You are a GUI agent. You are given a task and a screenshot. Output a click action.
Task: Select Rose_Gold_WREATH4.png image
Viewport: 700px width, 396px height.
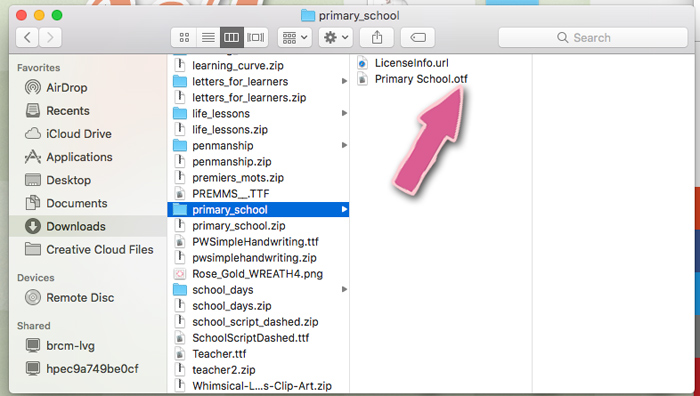point(258,274)
